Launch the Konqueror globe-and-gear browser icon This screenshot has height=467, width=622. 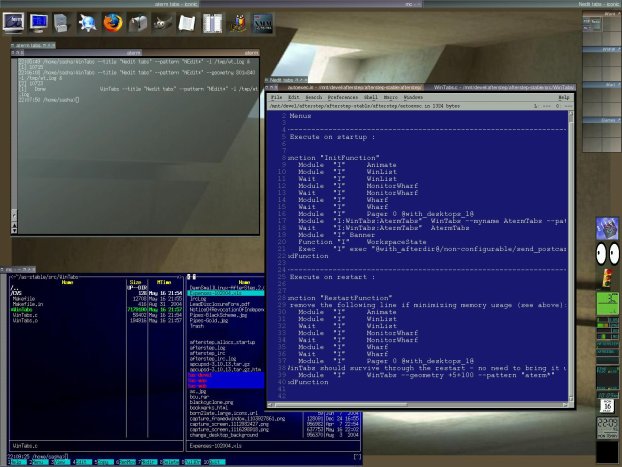87,23
